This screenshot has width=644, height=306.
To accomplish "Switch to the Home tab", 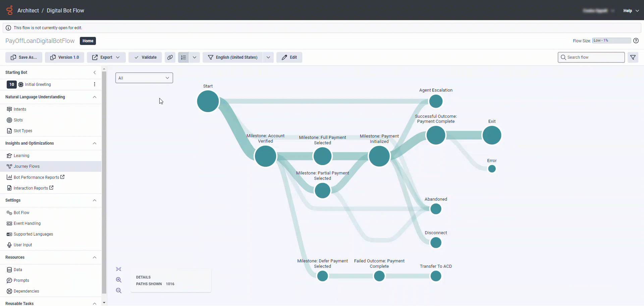I will [88, 41].
